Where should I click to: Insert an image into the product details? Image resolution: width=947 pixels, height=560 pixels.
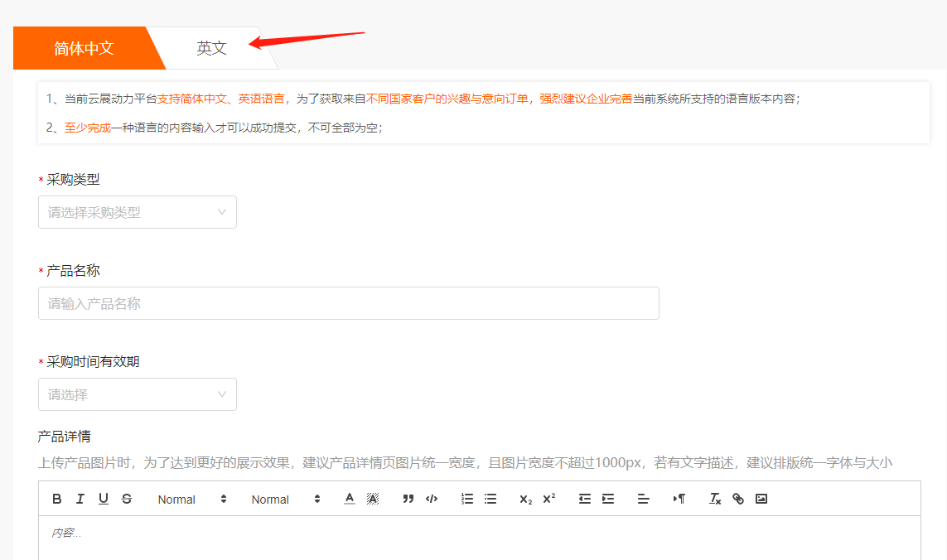761,499
